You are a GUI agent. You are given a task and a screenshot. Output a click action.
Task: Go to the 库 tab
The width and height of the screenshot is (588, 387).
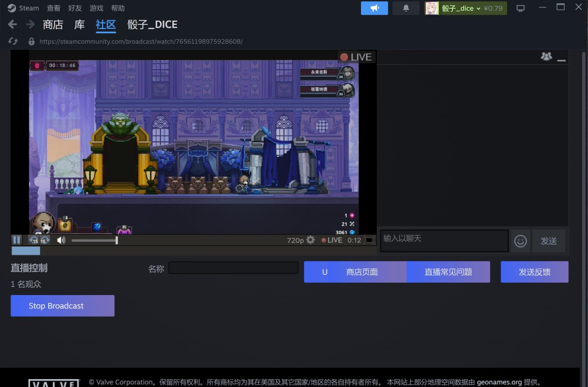(79, 25)
